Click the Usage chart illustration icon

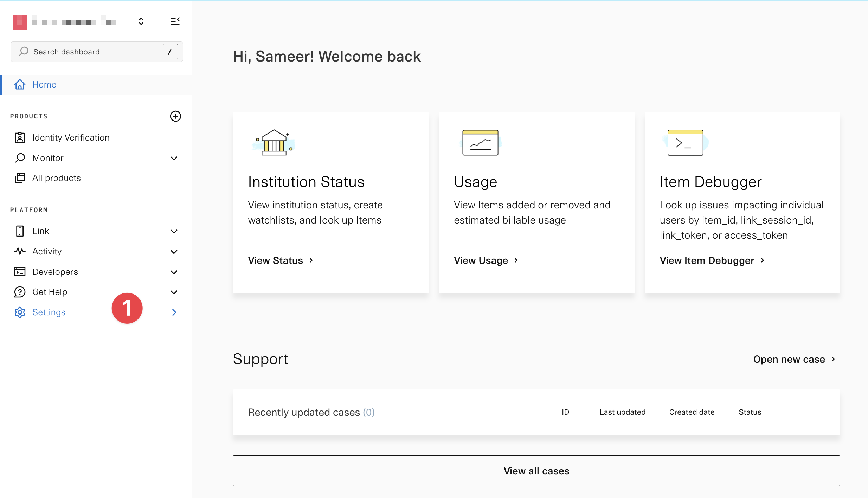480,143
